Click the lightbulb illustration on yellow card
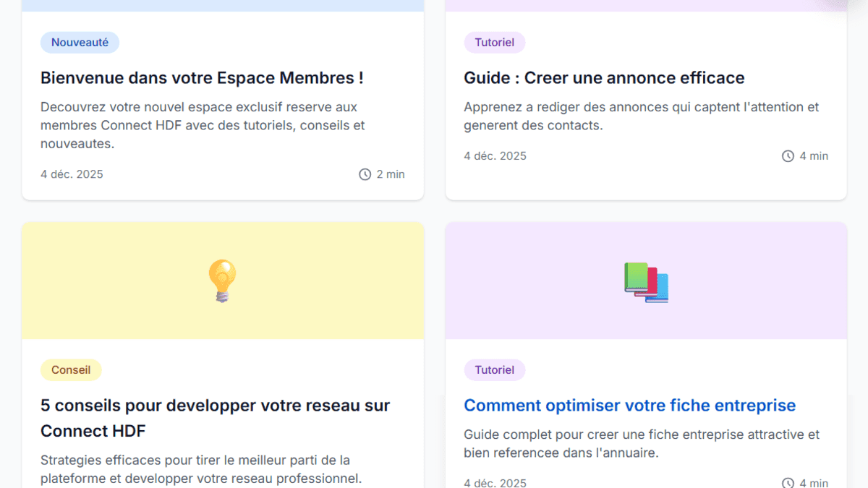The height and width of the screenshot is (488, 868). (223, 281)
